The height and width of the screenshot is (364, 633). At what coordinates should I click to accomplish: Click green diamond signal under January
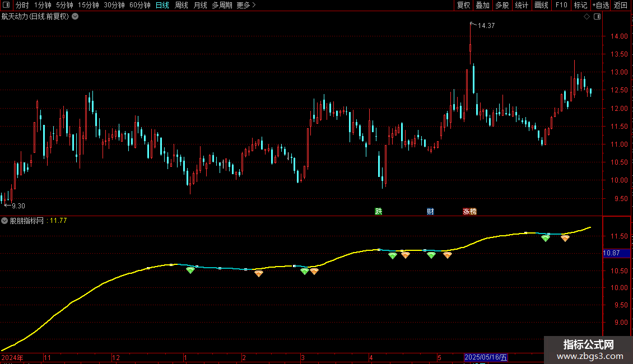pos(190,270)
